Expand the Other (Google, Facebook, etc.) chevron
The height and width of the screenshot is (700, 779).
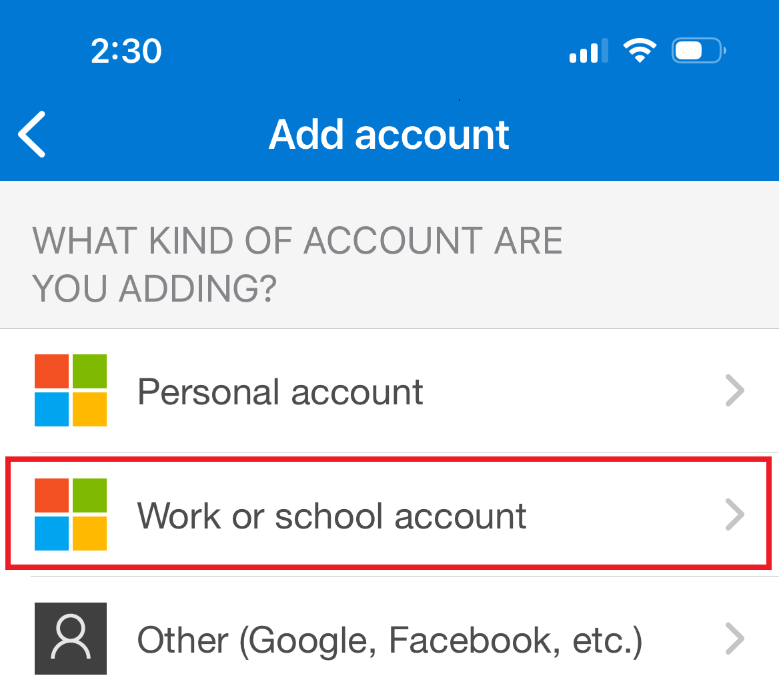pyautogui.click(x=734, y=639)
